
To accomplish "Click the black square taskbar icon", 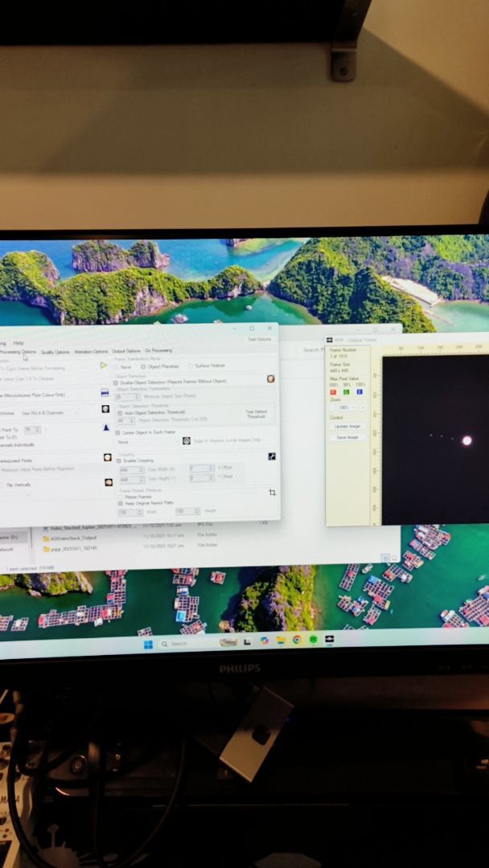I will [248, 641].
